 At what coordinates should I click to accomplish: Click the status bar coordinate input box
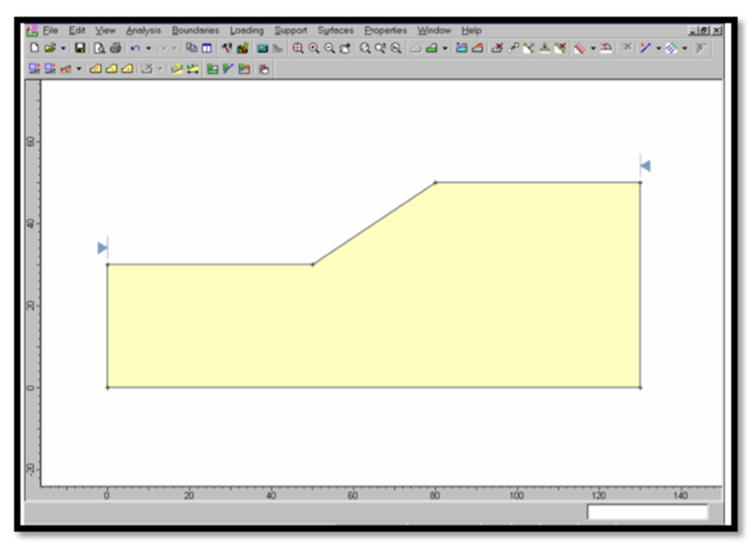coord(647,512)
